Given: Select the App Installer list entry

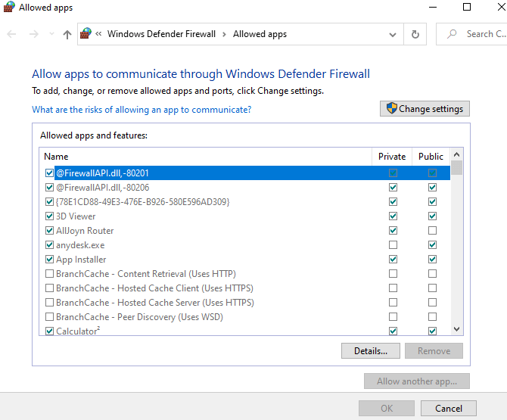Looking at the screenshot, I should [81, 260].
